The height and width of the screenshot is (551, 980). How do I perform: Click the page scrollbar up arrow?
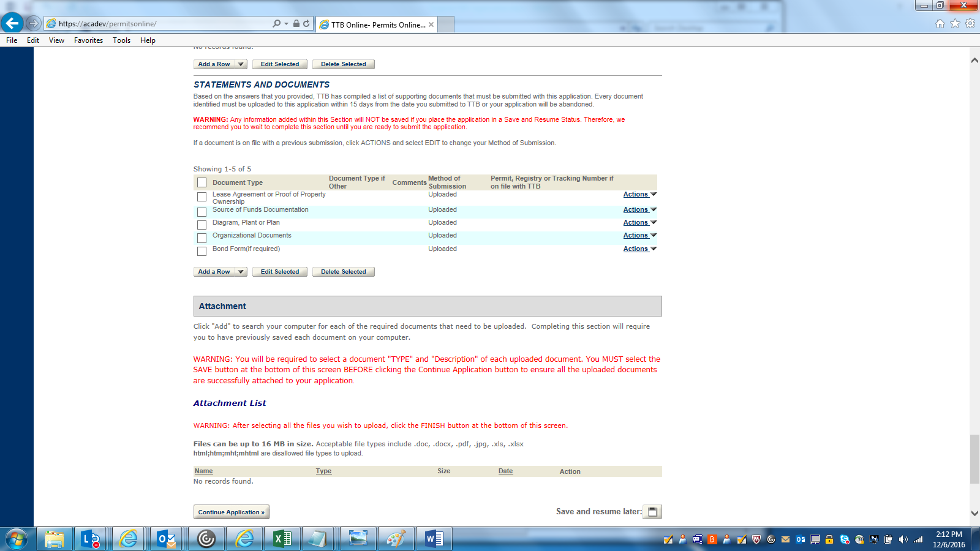pos(974,60)
